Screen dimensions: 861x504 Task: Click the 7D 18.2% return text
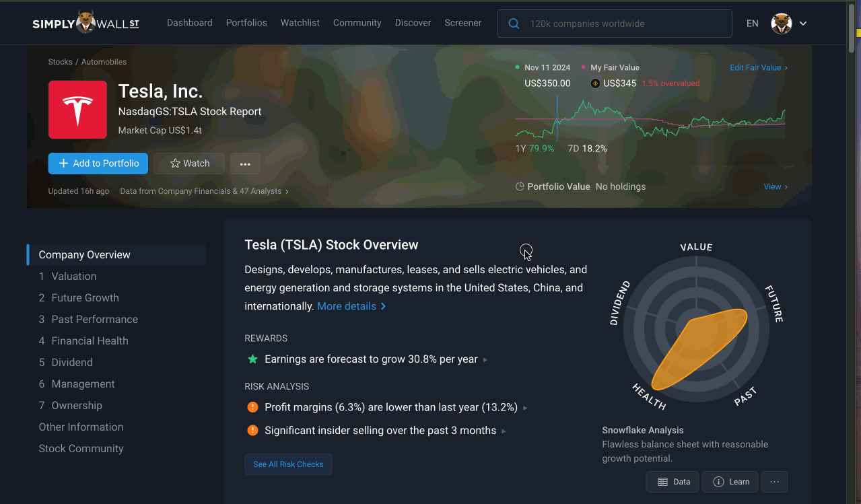pyautogui.click(x=588, y=149)
